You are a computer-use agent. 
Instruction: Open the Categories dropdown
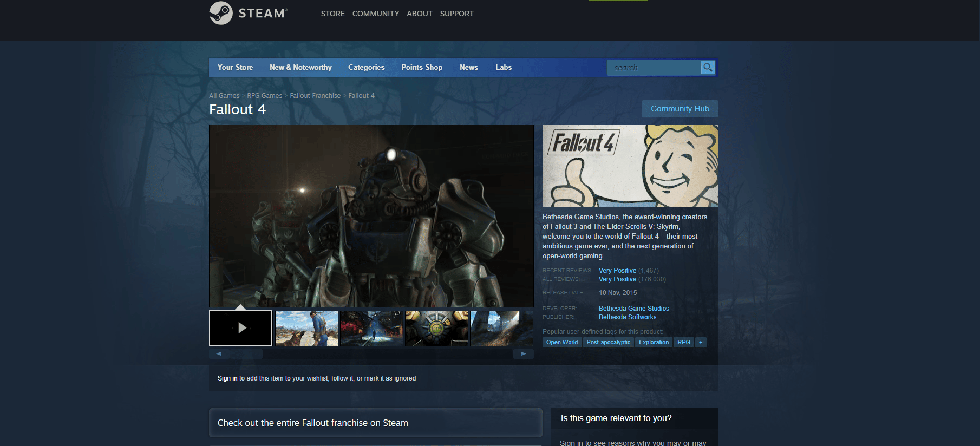coord(366,67)
